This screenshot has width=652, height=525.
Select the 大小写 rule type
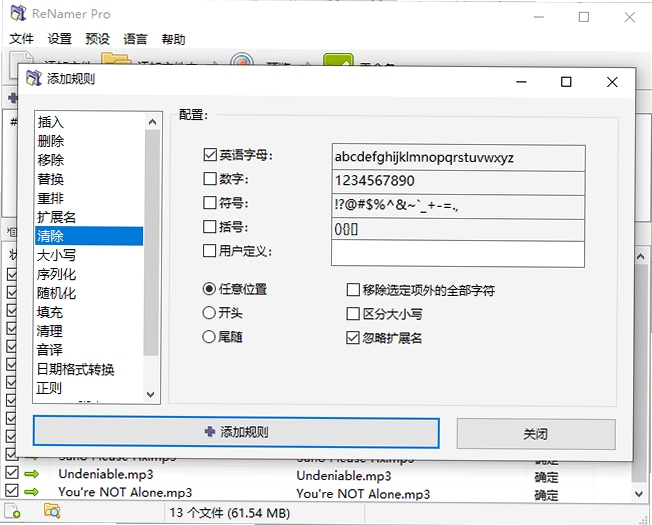coord(89,255)
